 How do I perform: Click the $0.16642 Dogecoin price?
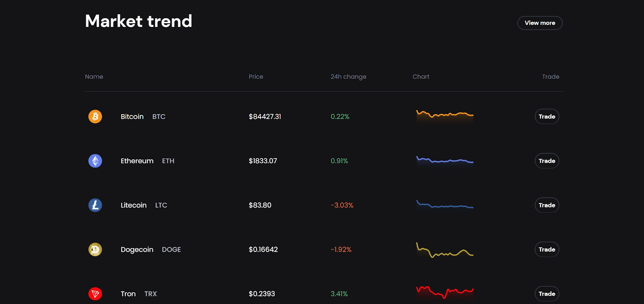(x=263, y=249)
